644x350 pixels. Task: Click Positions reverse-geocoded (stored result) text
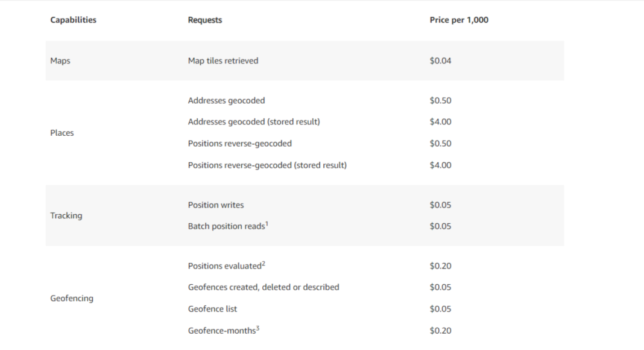pyautogui.click(x=267, y=165)
